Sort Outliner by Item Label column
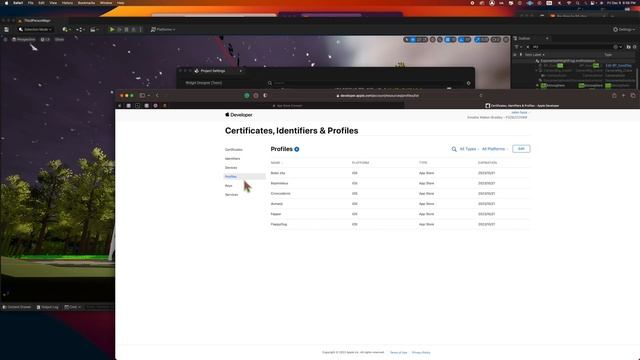 click(x=535, y=55)
